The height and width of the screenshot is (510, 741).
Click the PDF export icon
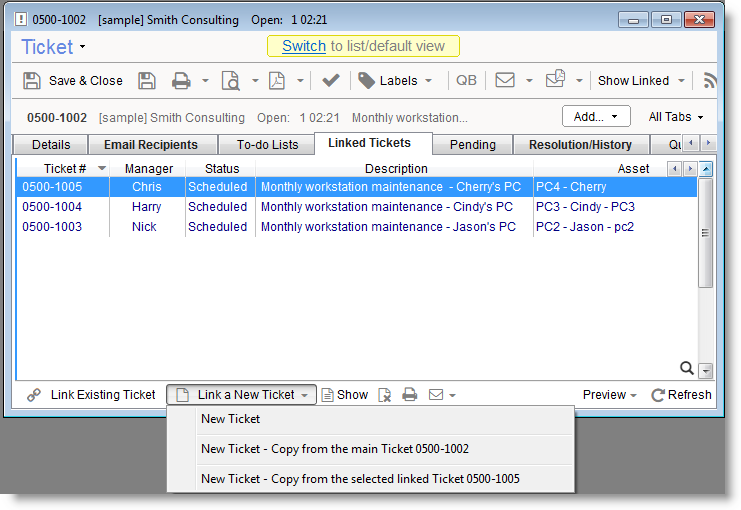276,81
